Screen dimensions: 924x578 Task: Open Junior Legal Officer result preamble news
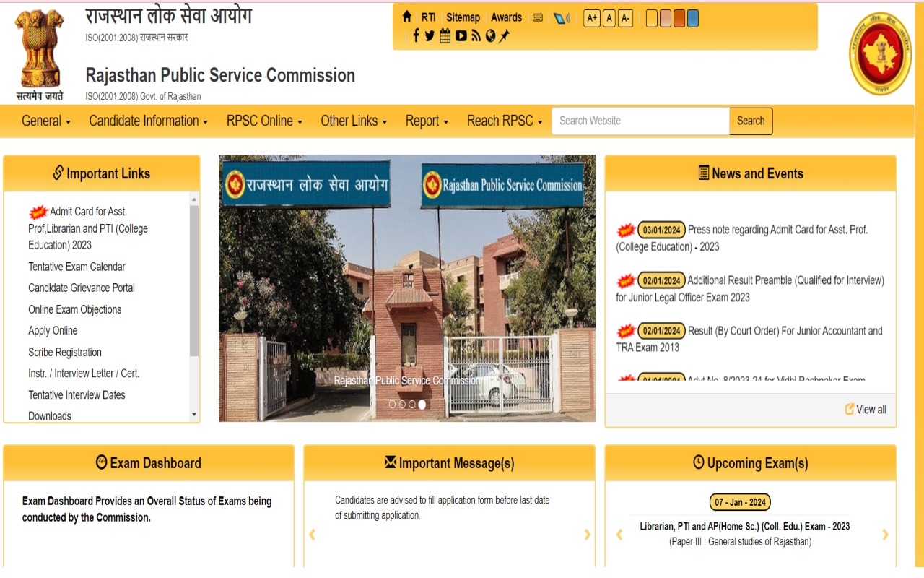[x=750, y=288]
